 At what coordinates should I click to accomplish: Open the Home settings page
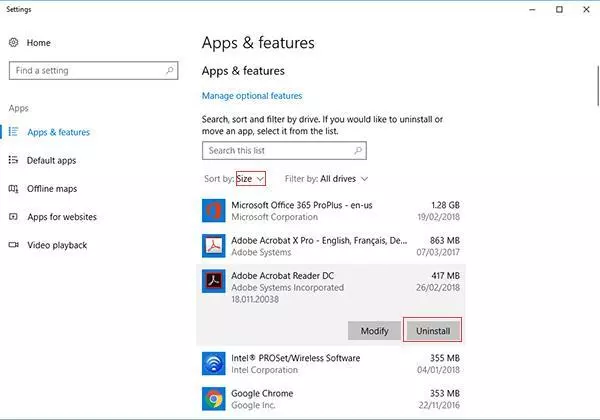click(x=38, y=42)
